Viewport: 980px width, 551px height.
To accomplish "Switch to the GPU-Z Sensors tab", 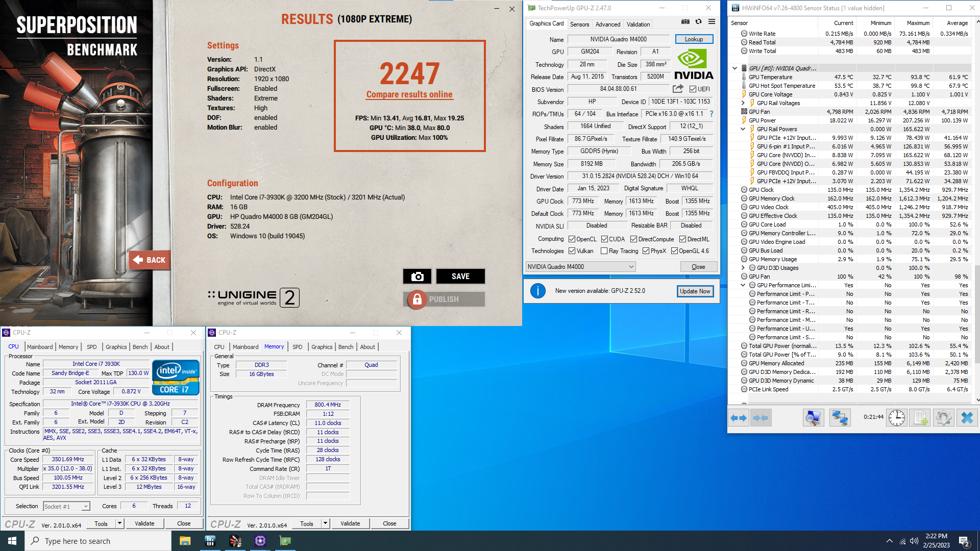I will [x=579, y=24].
